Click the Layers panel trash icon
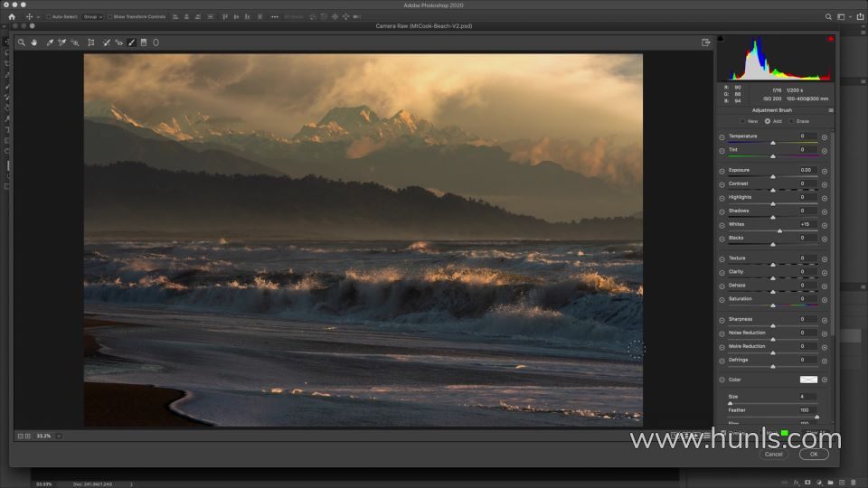Screen dimensions: 868x488 (854, 483)
